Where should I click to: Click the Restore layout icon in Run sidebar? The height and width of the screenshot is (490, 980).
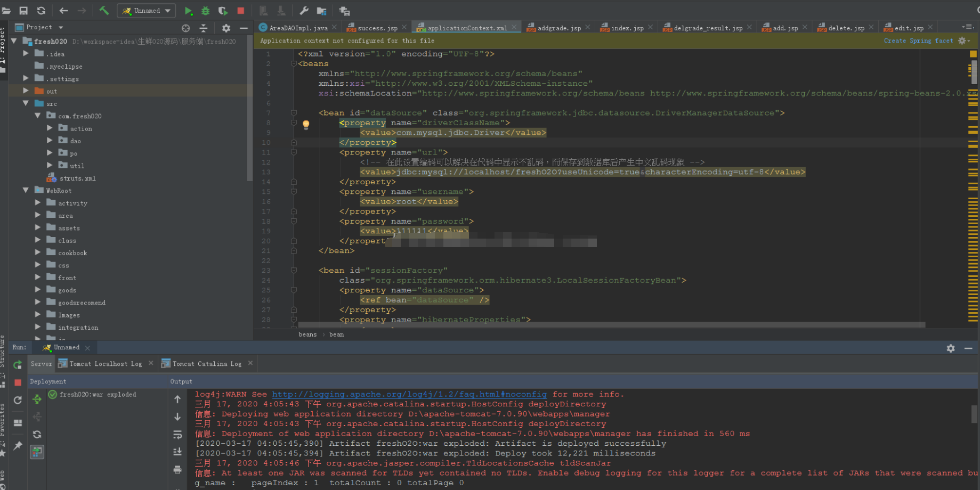click(18, 423)
